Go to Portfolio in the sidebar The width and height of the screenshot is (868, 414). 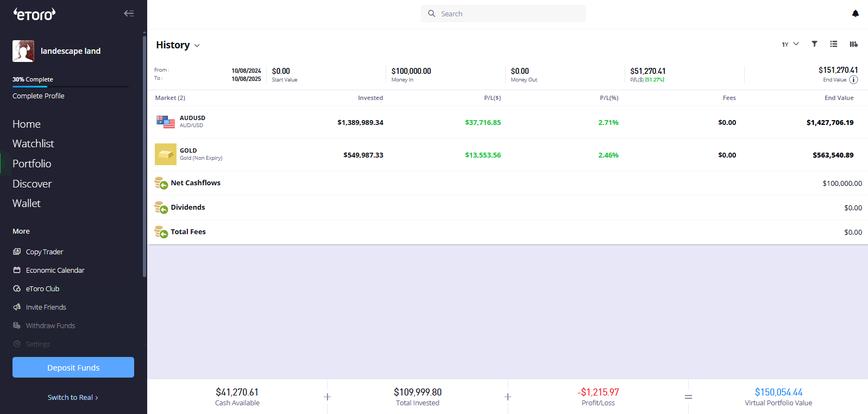click(x=32, y=164)
